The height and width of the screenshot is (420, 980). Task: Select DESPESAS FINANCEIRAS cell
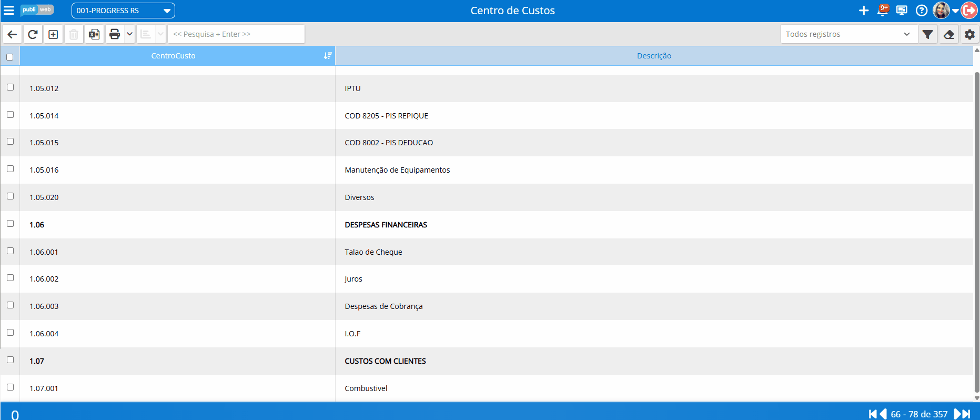(654, 225)
